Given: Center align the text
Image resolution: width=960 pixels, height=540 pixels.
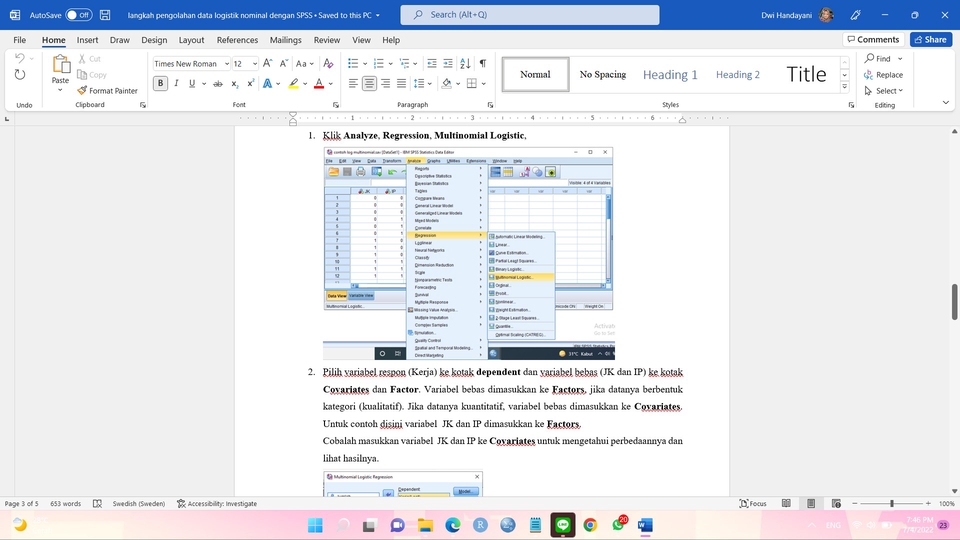Looking at the screenshot, I should pyautogui.click(x=369, y=83).
